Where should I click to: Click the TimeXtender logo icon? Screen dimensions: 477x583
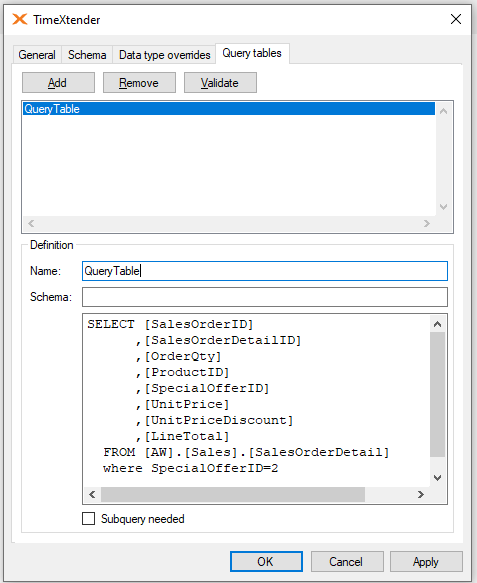(x=20, y=19)
